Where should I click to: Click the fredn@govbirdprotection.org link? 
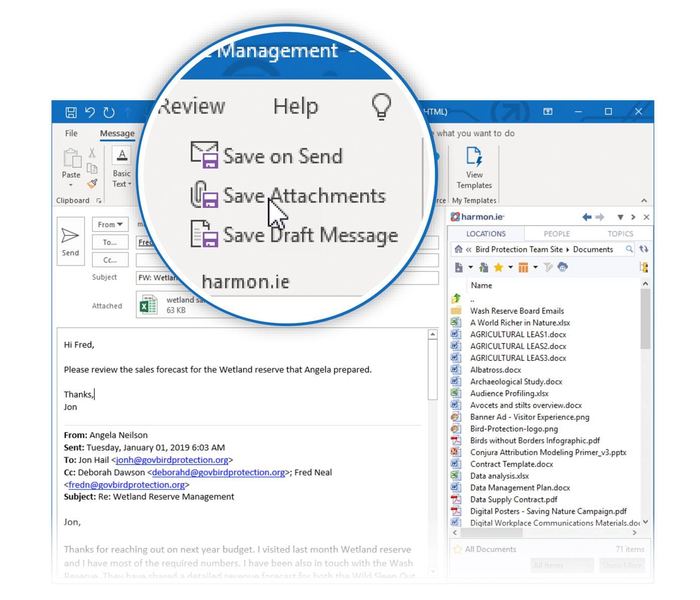coord(127,485)
